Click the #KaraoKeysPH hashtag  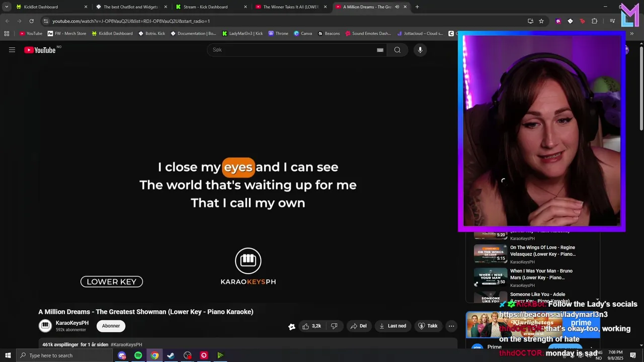[x=126, y=344]
